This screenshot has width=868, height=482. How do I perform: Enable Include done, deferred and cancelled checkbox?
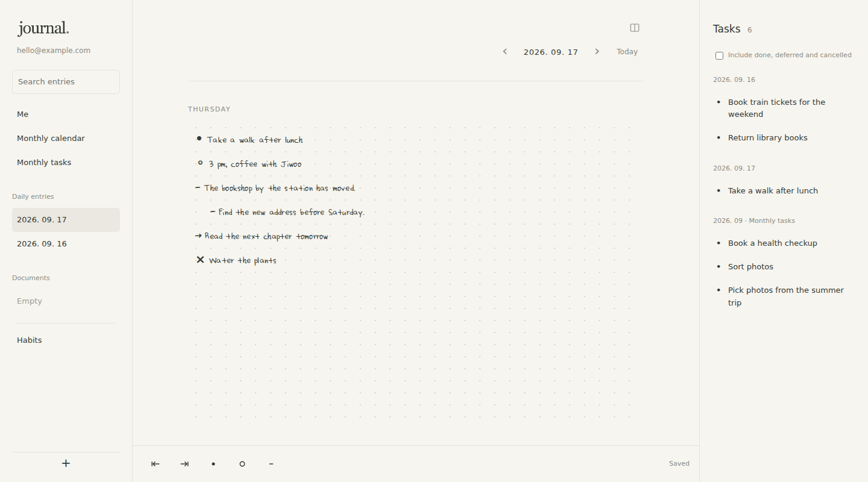tap(719, 55)
